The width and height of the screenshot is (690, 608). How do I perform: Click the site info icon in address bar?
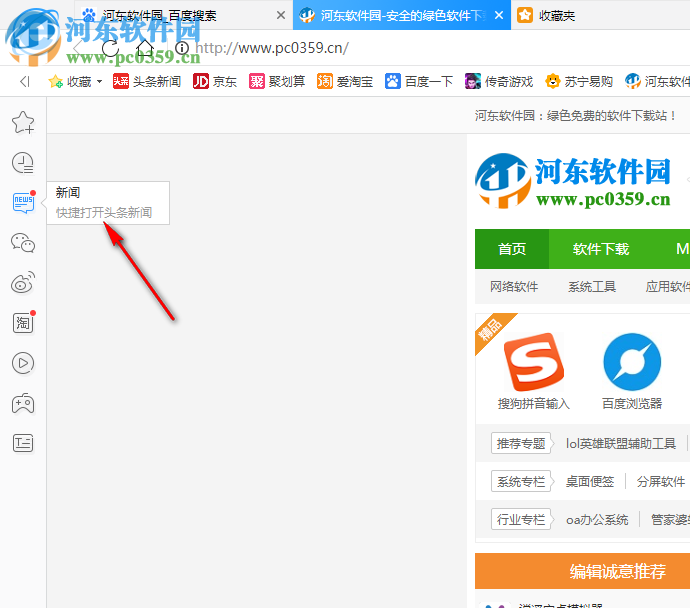(x=182, y=48)
